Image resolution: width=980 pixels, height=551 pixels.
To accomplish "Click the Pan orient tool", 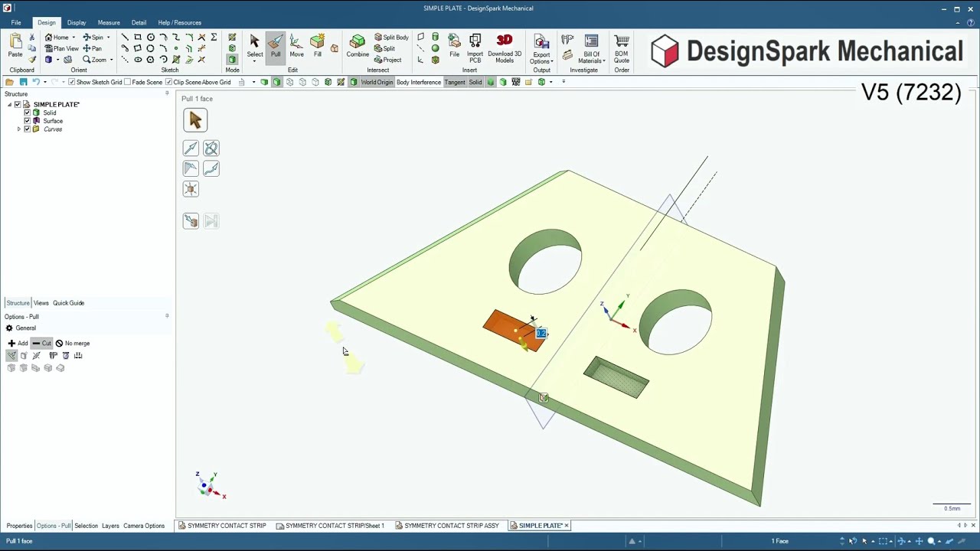I will point(93,48).
